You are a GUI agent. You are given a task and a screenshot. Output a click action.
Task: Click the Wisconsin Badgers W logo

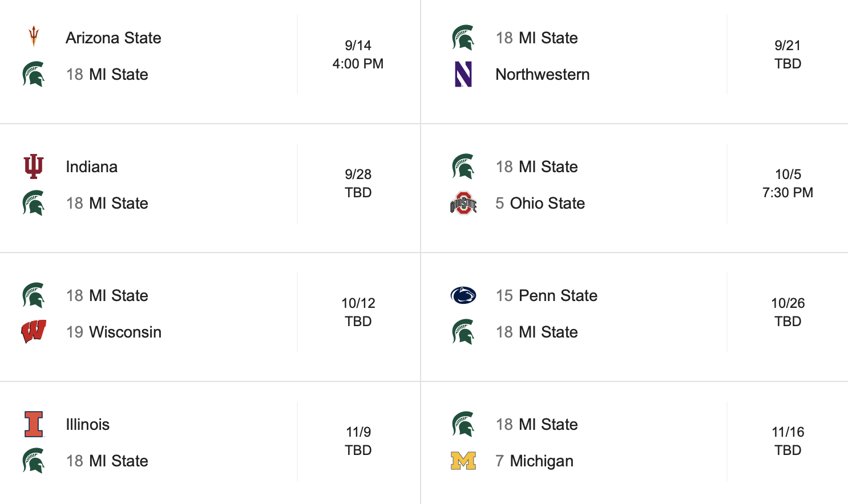(x=34, y=331)
